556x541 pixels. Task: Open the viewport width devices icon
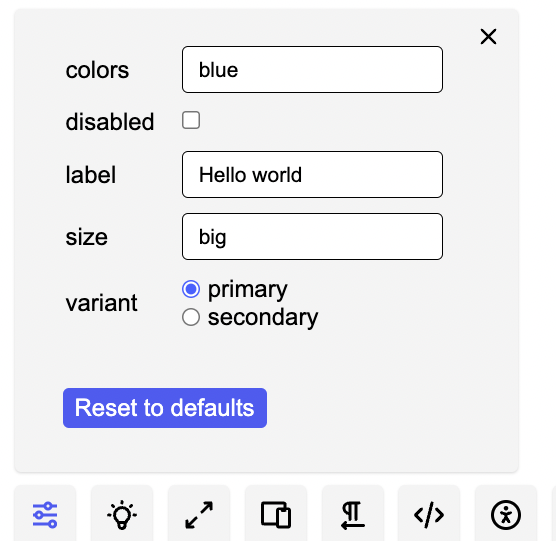coord(276,515)
